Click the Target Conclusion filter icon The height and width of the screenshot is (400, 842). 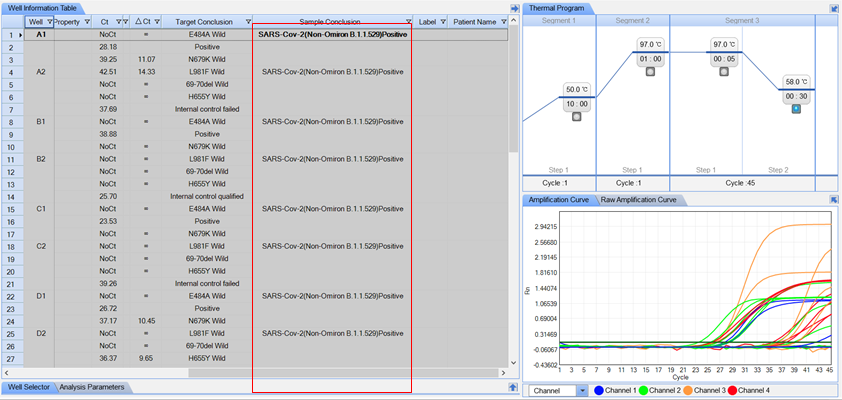pos(247,21)
